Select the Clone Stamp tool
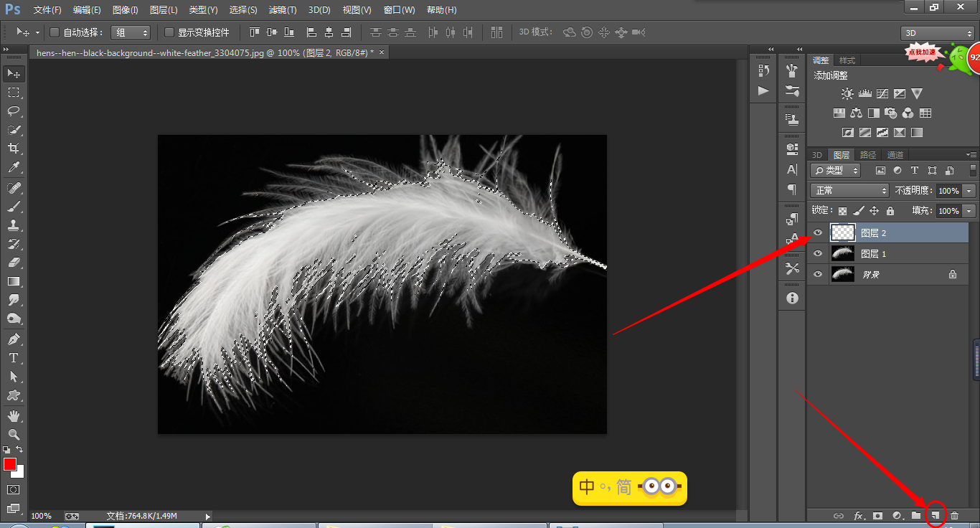Image resolution: width=980 pixels, height=528 pixels. (x=14, y=225)
